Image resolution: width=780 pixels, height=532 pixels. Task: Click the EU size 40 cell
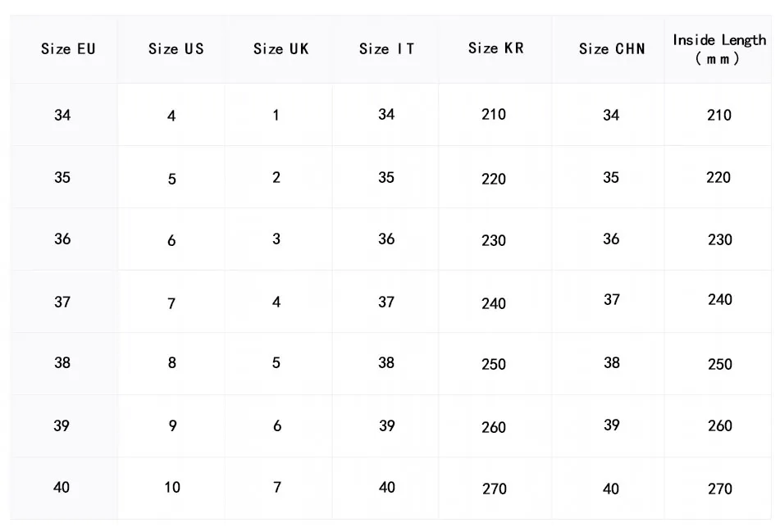point(62,488)
